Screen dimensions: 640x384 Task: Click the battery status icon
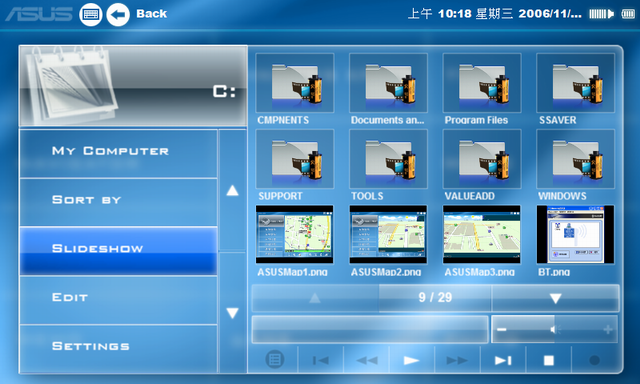click(x=628, y=14)
